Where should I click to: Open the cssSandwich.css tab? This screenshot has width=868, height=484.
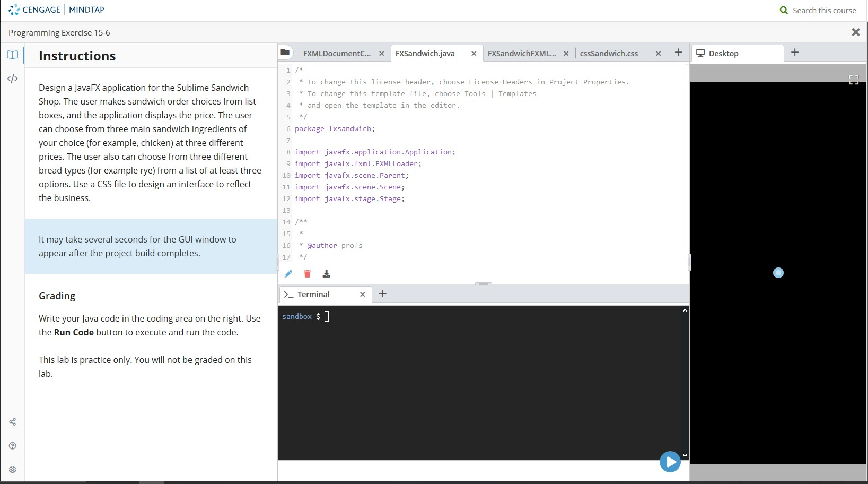point(609,53)
